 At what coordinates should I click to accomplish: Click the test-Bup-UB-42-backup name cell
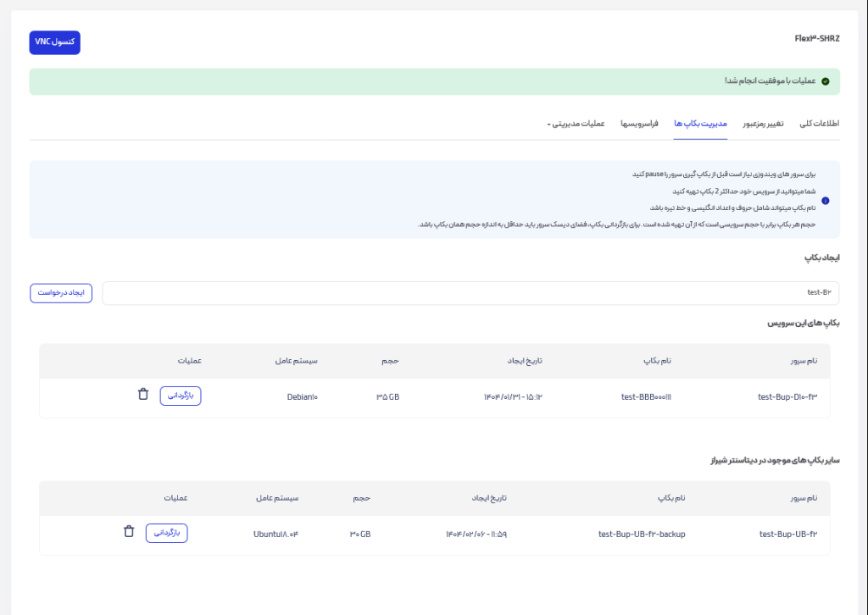(x=641, y=534)
